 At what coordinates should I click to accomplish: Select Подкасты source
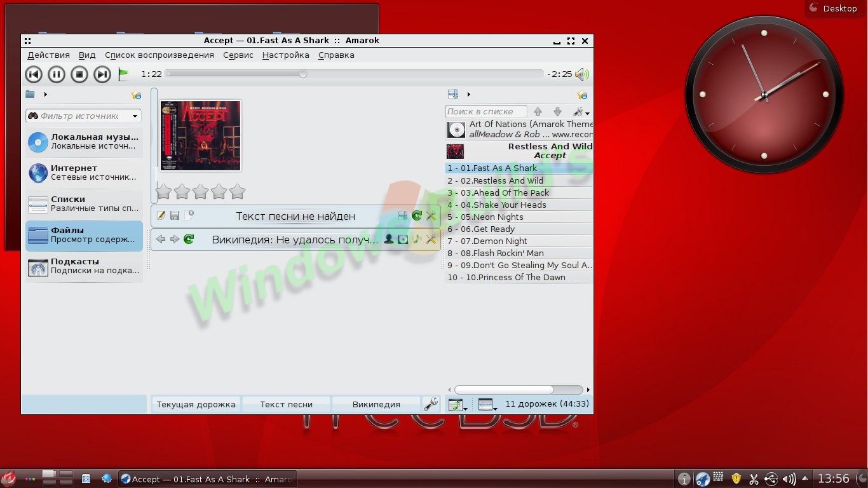(x=84, y=266)
